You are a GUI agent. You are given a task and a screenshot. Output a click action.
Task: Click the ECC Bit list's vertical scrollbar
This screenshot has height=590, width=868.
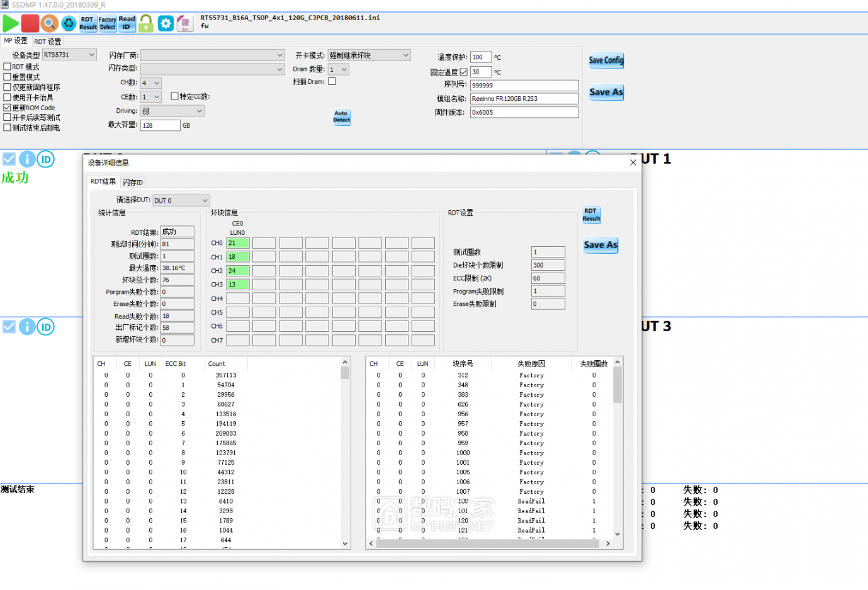click(x=345, y=453)
